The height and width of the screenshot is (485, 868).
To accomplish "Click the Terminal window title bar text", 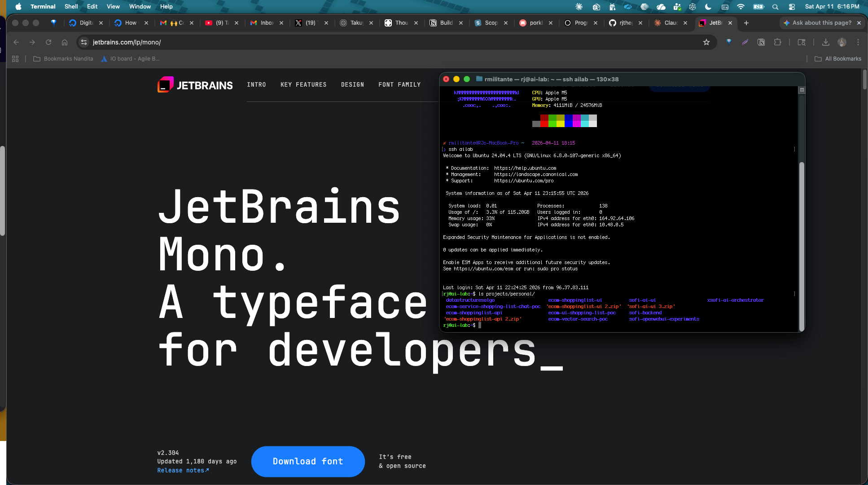I will pos(552,79).
